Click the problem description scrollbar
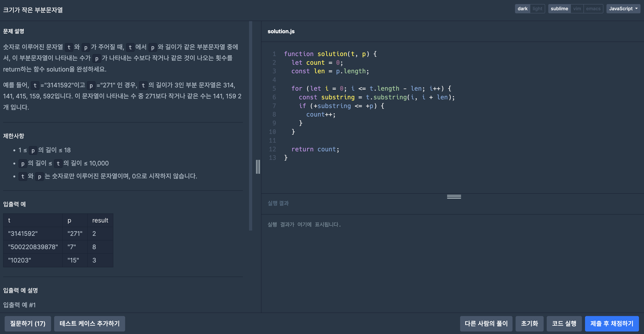 pyautogui.click(x=250, y=125)
